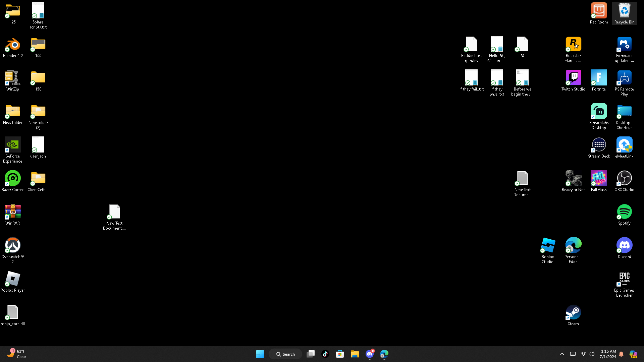Select New Text Document beside Ready or Not
The image size is (644, 362).
(x=523, y=184)
